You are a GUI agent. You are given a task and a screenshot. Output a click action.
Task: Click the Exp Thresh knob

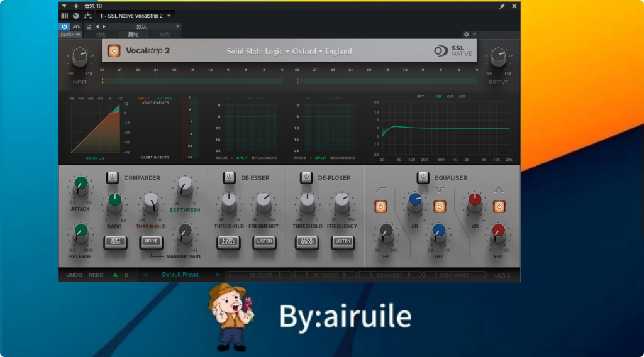[x=185, y=186]
